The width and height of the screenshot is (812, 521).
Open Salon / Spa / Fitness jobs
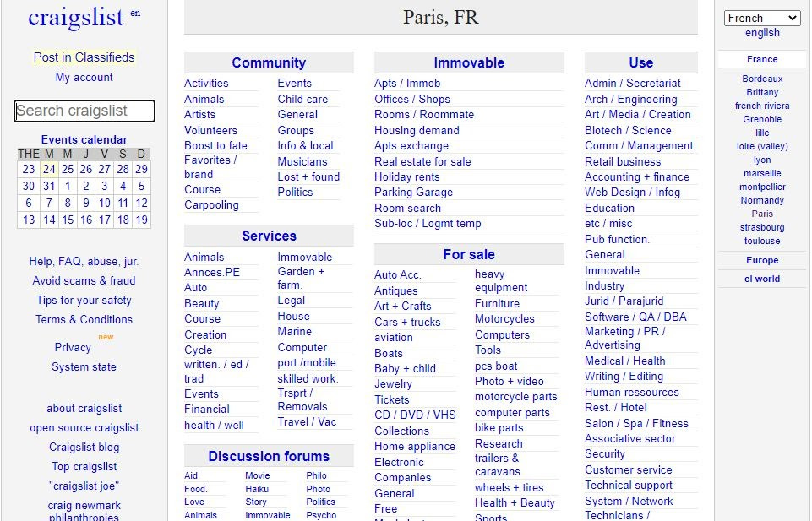pos(636,423)
